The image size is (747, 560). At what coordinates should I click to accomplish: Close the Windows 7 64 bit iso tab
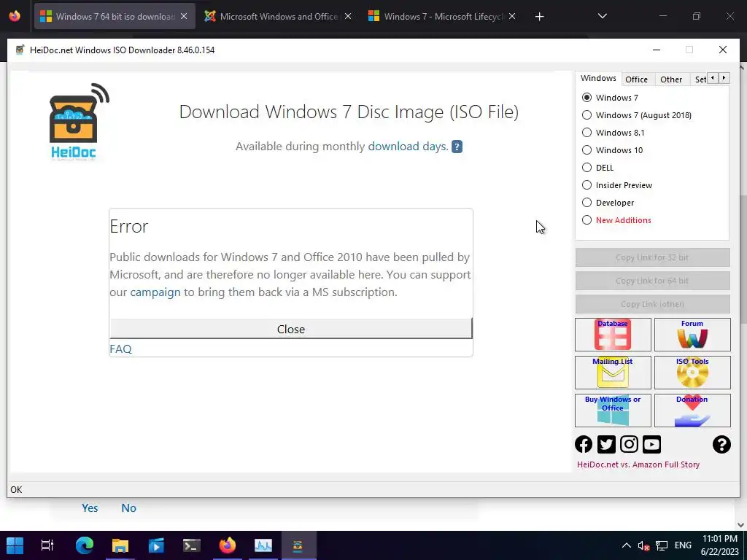[x=184, y=17]
